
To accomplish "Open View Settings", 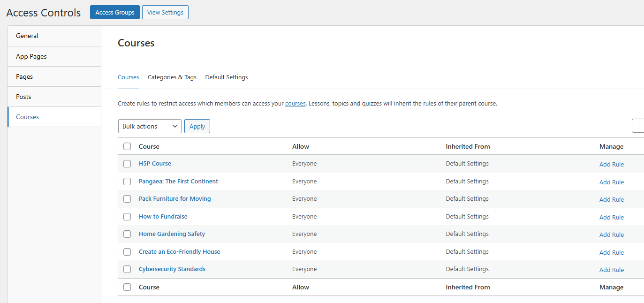I will (165, 12).
